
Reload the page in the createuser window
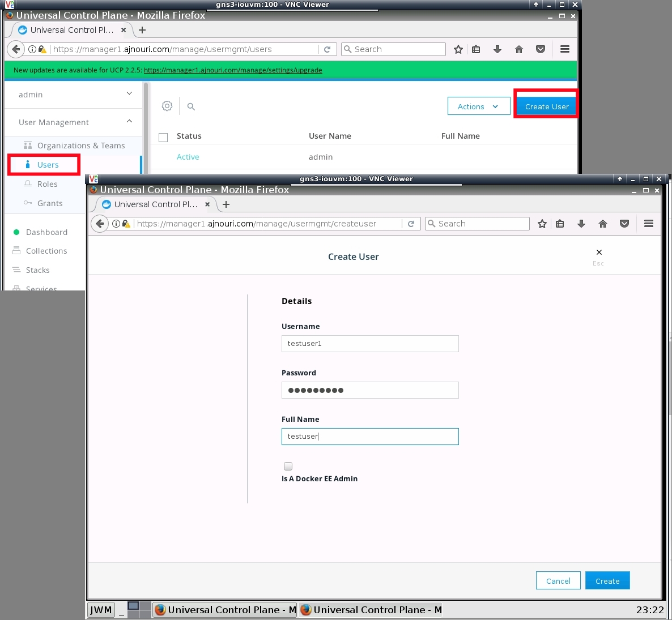point(411,224)
